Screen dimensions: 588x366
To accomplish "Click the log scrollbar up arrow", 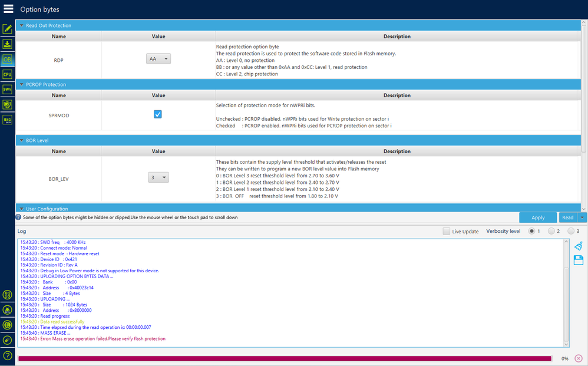I will (566, 242).
